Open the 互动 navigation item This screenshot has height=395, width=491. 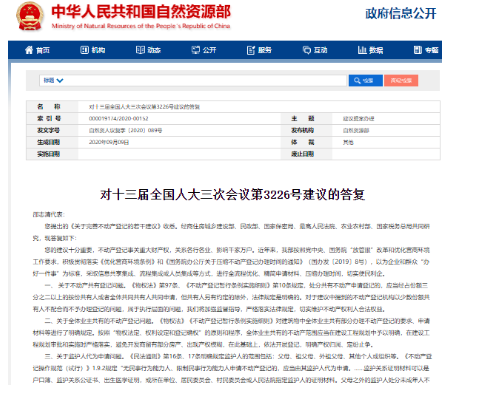(x=315, y=50)
